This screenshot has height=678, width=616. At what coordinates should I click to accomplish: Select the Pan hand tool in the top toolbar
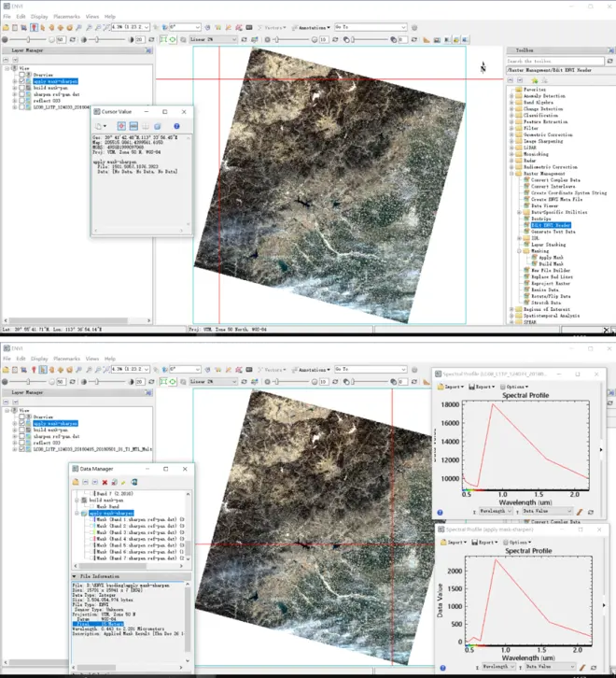point(51,28)
